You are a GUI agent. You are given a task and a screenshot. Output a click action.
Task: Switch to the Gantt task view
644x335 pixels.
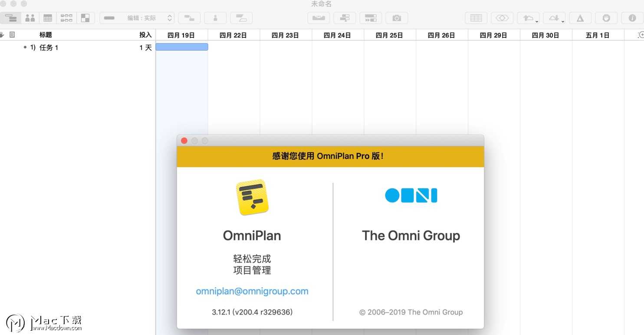pyautogui.click(x=11, y=18)
